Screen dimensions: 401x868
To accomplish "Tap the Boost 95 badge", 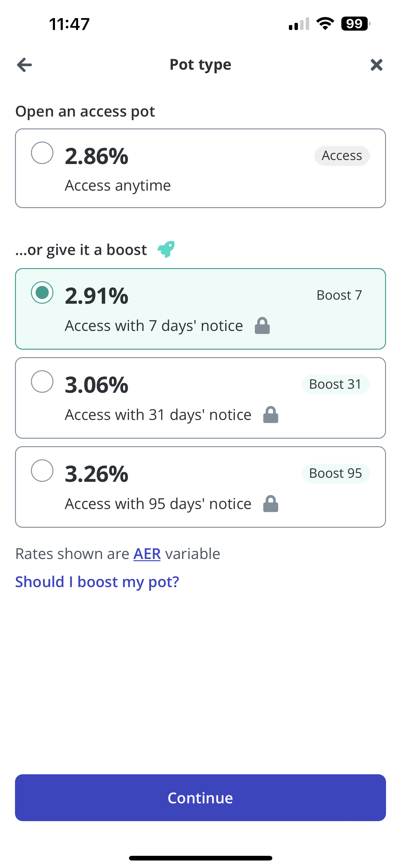I will (336, 473).
